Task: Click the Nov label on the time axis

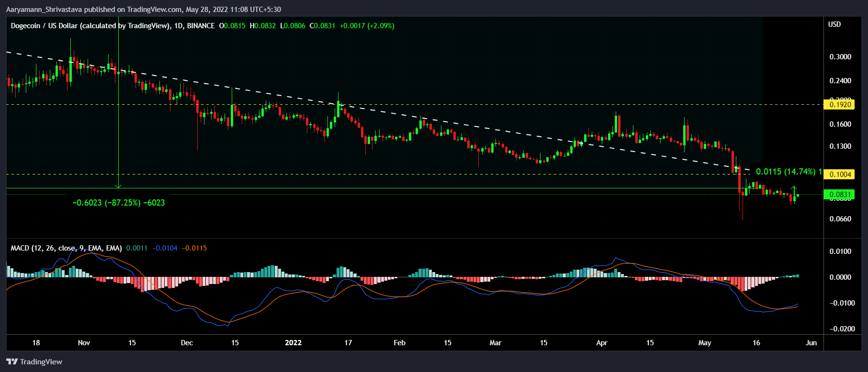Action: [84, 343]
